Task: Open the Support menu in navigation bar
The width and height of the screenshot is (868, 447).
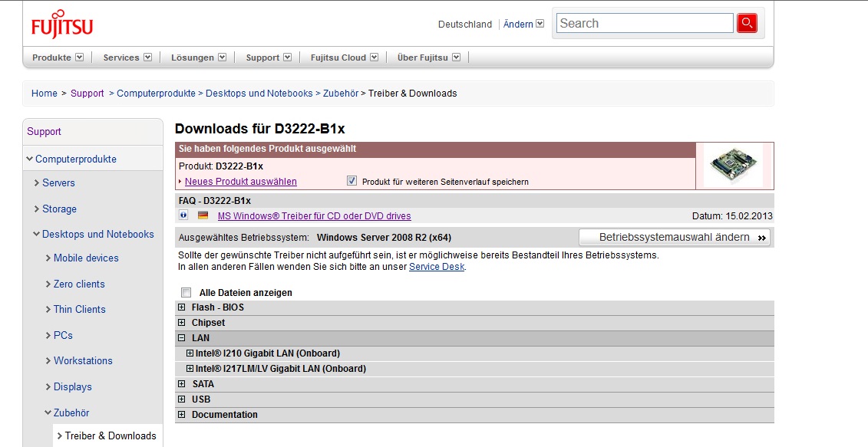Action: [269, 57]
